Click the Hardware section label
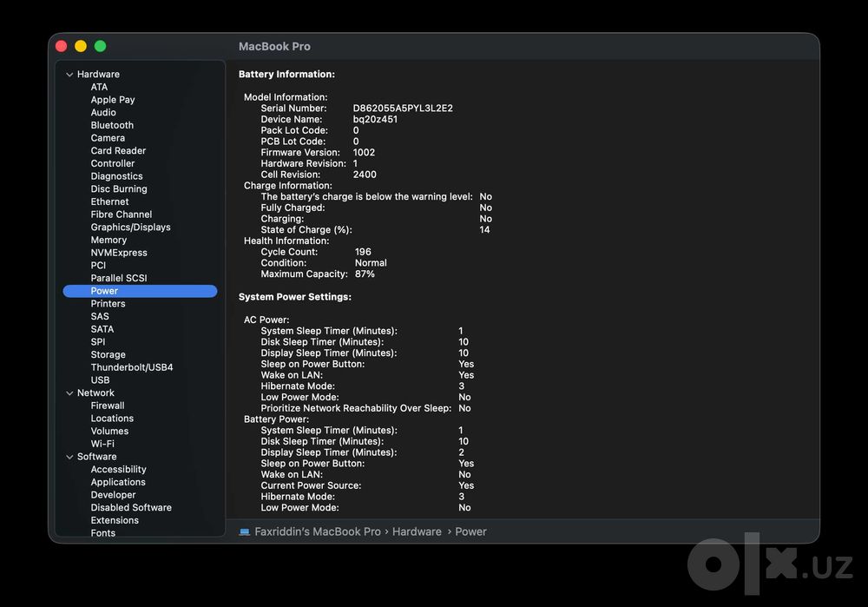 point(99,74)
